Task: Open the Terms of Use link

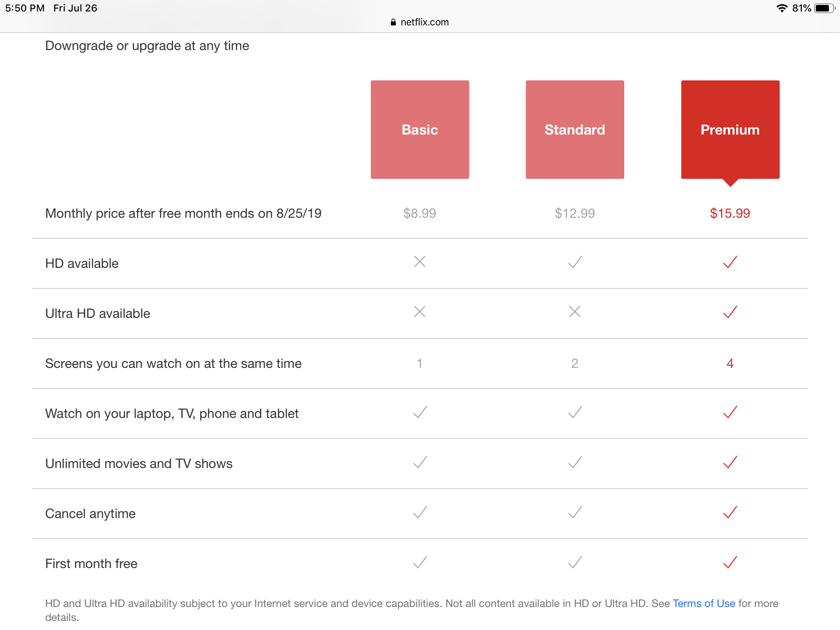Action: click(x=704, y=603)
